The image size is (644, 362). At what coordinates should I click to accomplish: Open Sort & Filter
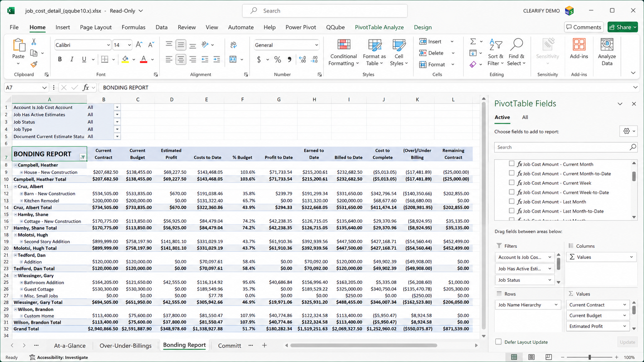pyautogui.click(x=496, y=53)
